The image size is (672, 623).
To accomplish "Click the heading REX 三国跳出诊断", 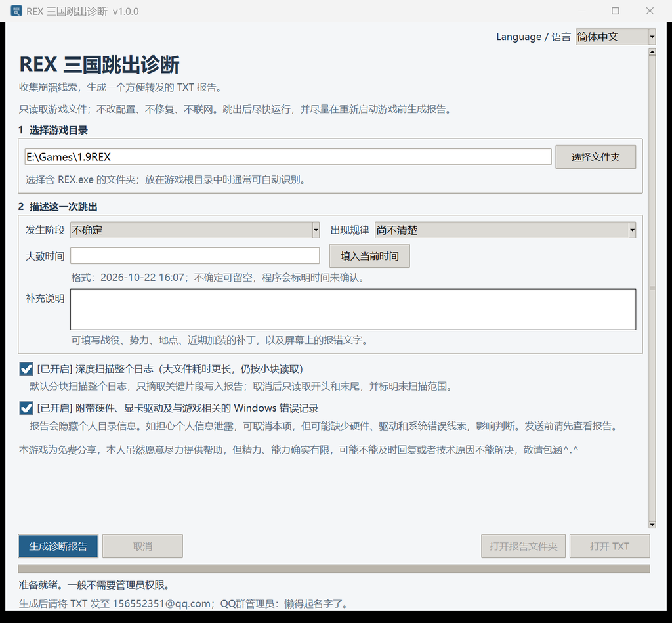I will pos(100,65).
